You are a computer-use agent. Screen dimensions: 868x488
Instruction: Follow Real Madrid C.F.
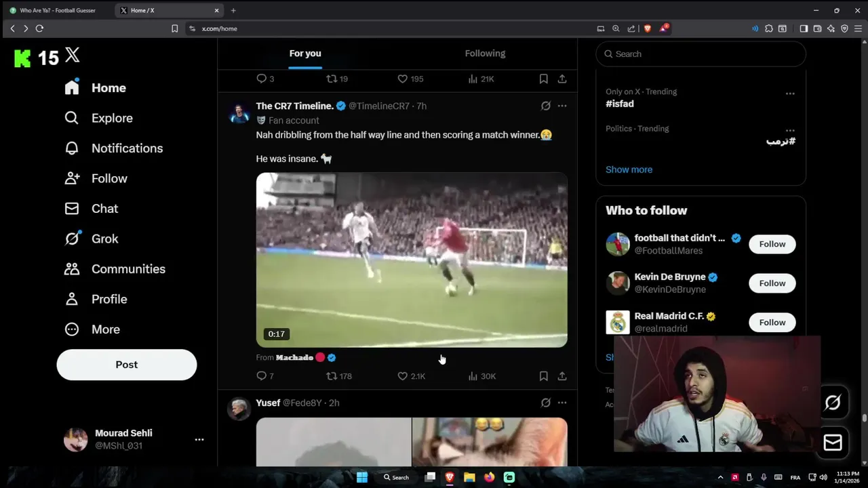pyautogui.click(x=772, y=323)
